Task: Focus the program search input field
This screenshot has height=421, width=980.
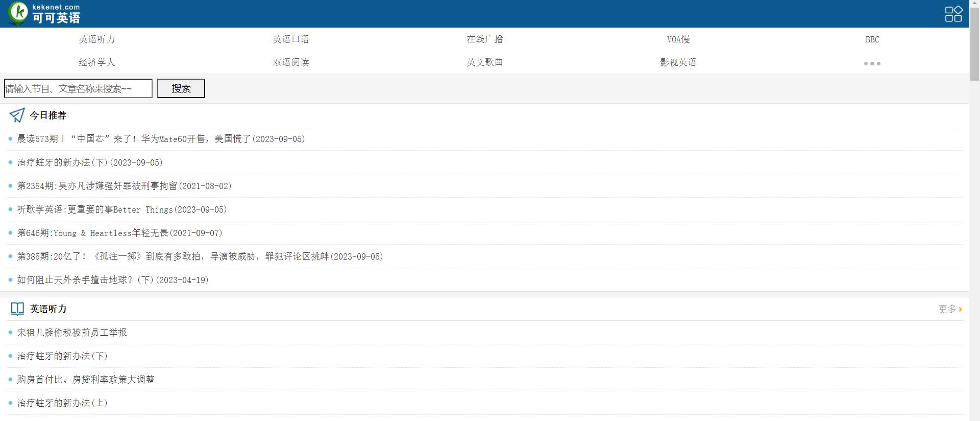Action: tap(78, 88)
